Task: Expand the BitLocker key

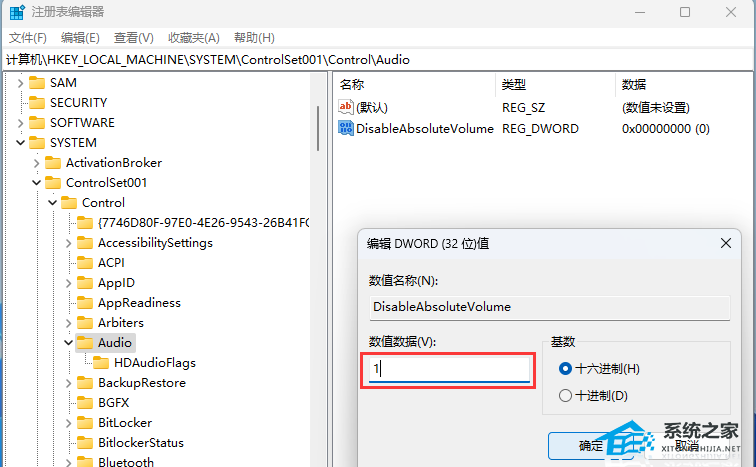Action: [68, 423]
